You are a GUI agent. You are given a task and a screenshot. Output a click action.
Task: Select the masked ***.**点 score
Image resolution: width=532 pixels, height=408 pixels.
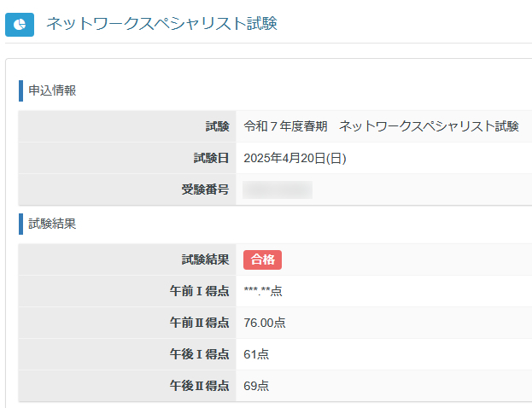(263, 291)
